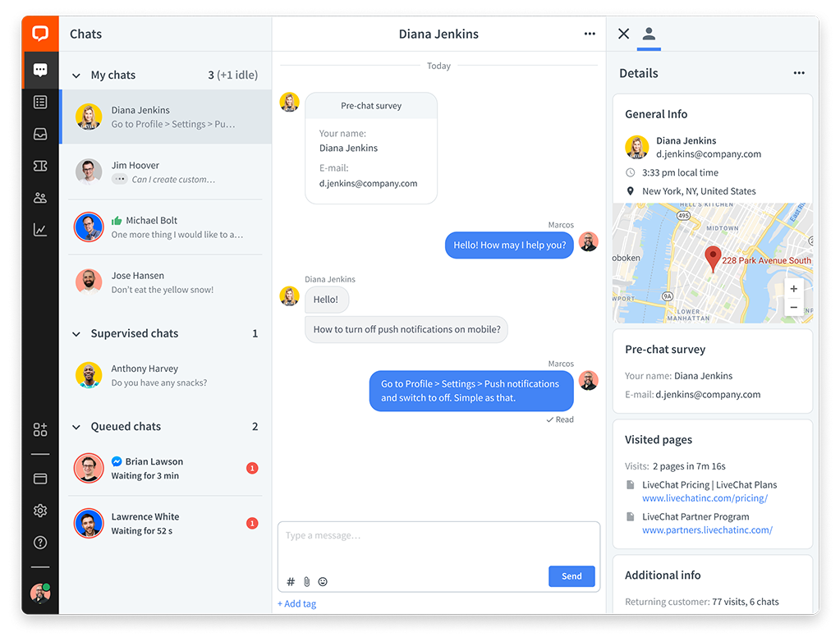Image resolution: width=840 pixels, height=637 pixels.
Task: Open the Traffic list icon in sidebar
Action: 40,102
